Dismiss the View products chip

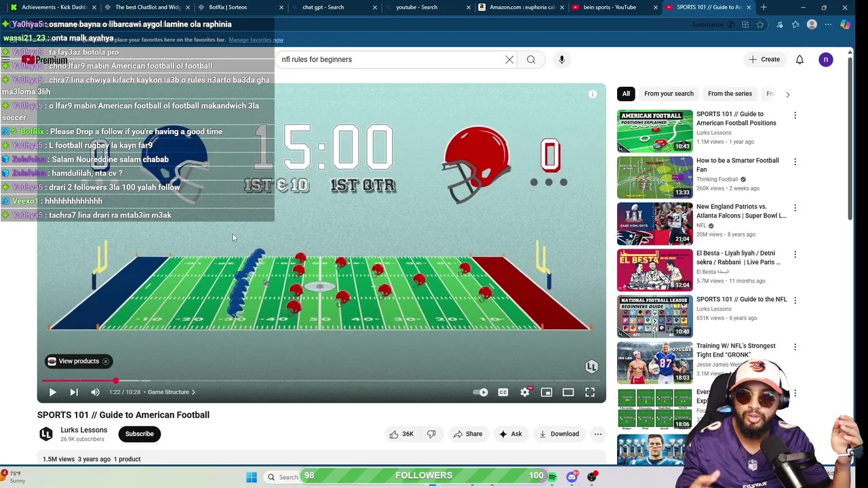click(106, 361)
